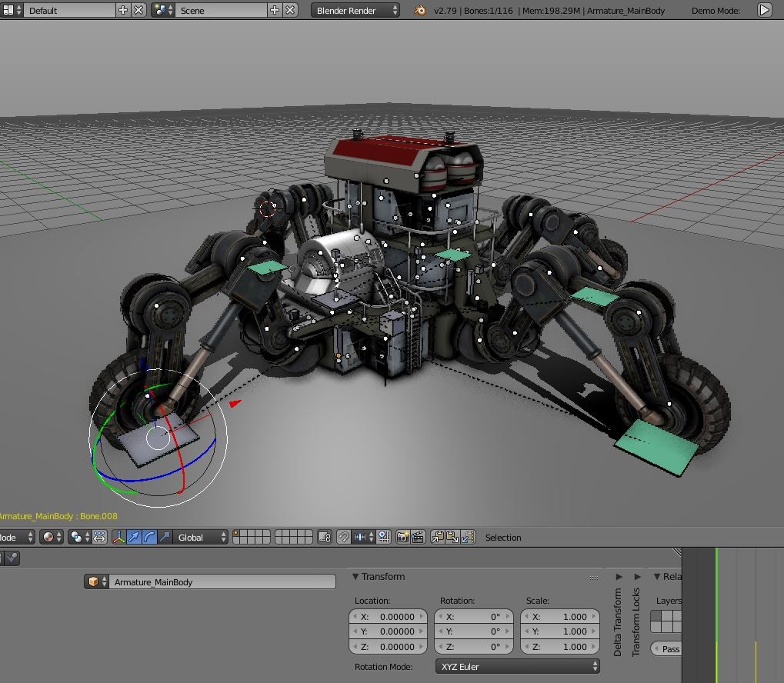
Task: Toggle lock camera and layers to scene
Action: click(x=325, y=538)
